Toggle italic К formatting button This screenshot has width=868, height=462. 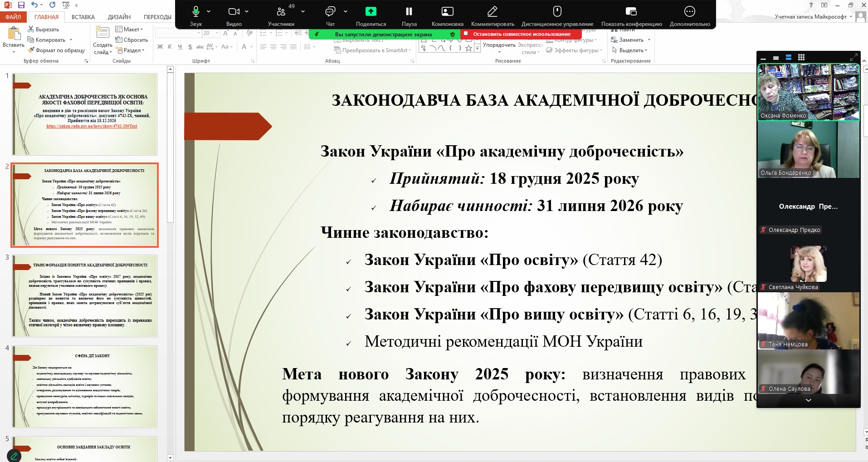170,47
